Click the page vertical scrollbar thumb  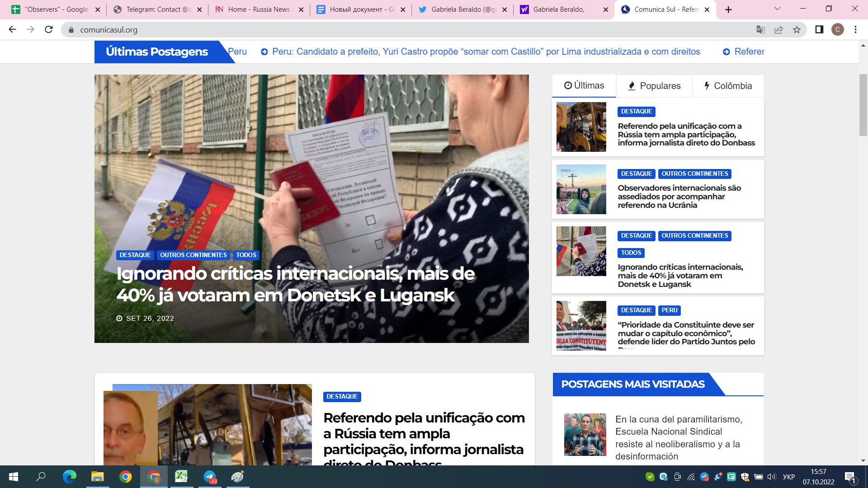tap(863, 104)
